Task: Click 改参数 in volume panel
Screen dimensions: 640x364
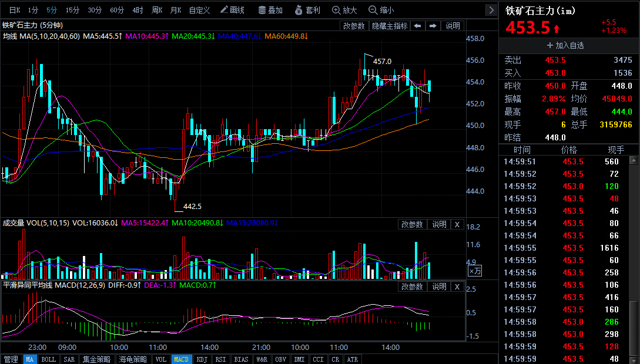Action: coord(412,225)
